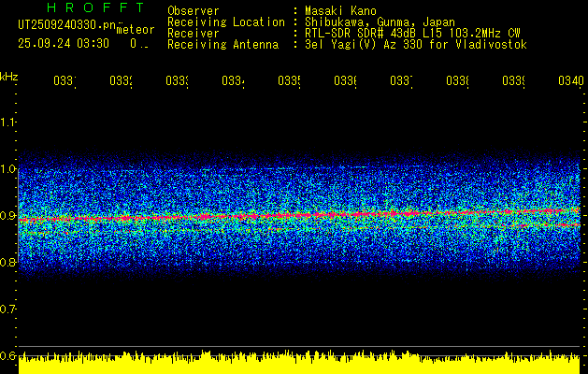Click the 0337 time marker
Image resolution: width=588 pixels, height=374 pixels.
pyautogui.click(x=401, y=80)
